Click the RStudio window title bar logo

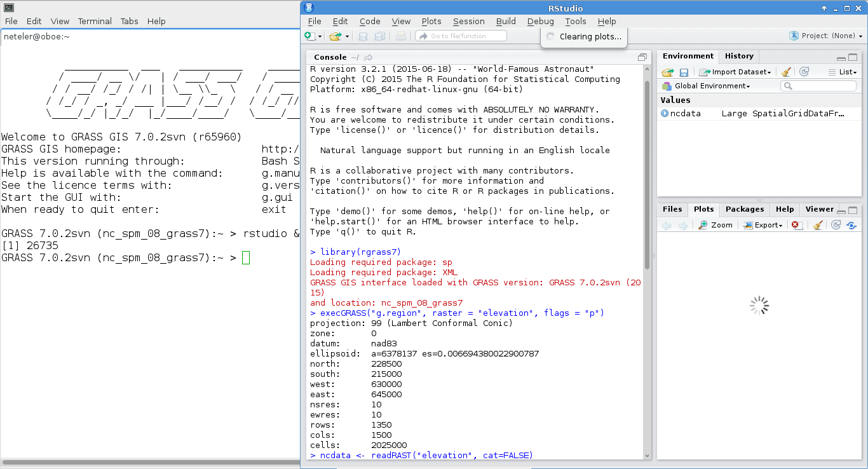pyautogui.click(x=309, y=8)
